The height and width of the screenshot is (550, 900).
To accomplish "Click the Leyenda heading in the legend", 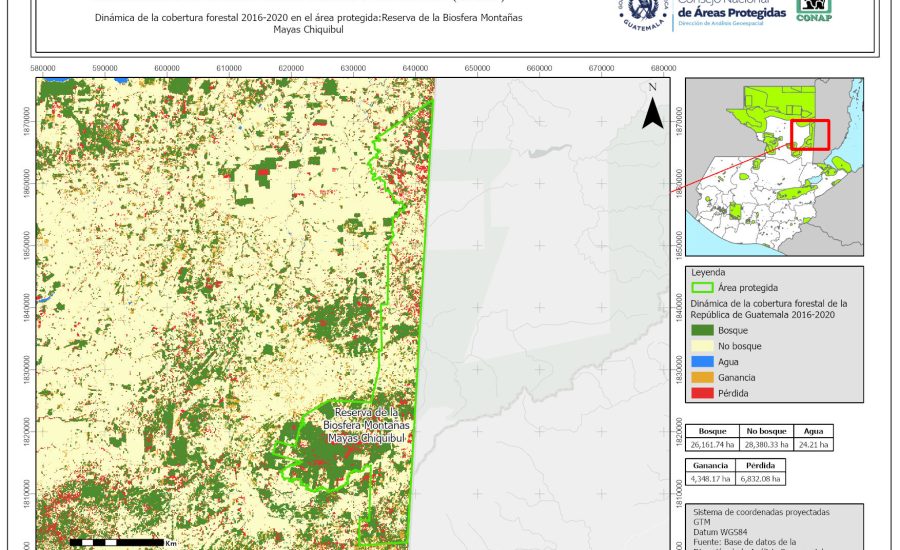I will click(708, 271).
